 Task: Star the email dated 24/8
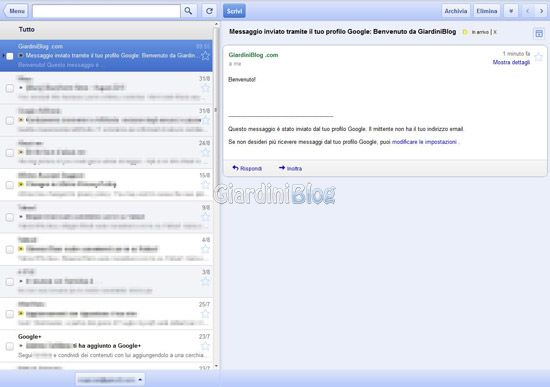[x=205, y=152]
